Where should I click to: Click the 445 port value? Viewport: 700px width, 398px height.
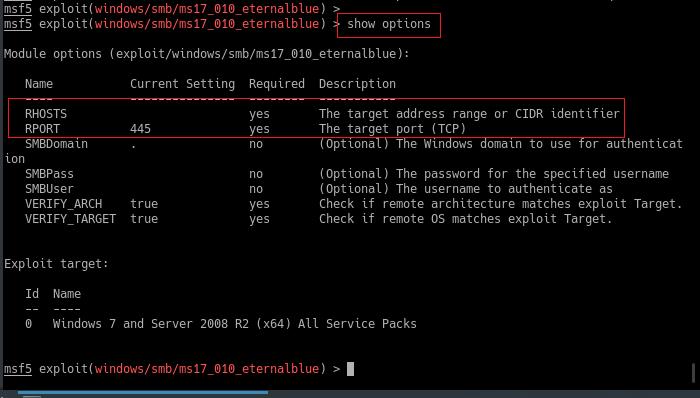141,129
